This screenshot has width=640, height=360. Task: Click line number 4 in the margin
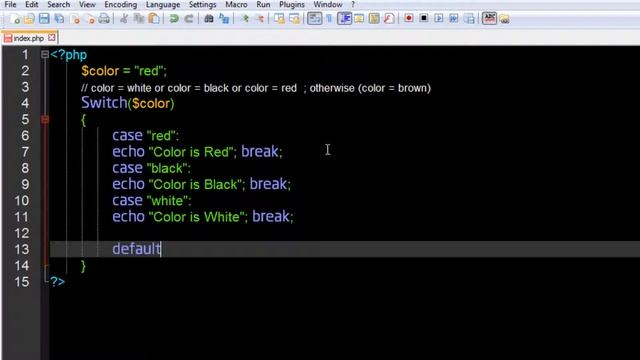click(x=25, y=103)
